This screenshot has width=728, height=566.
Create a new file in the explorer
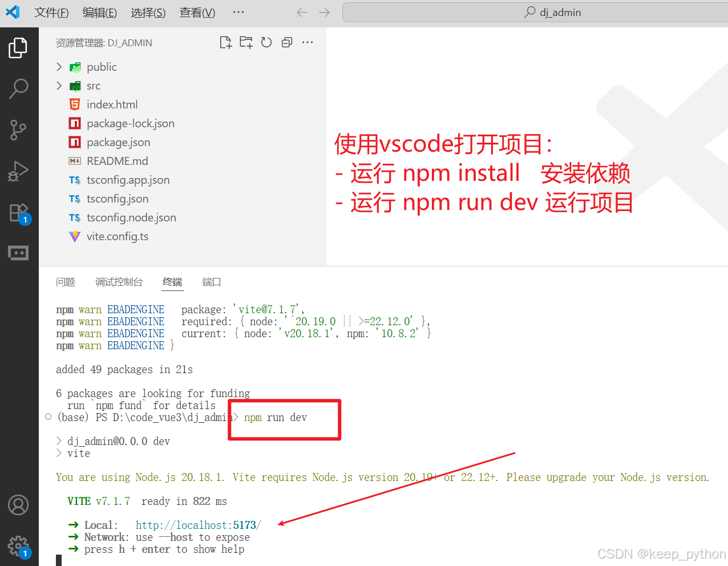[x=225, y=42]
